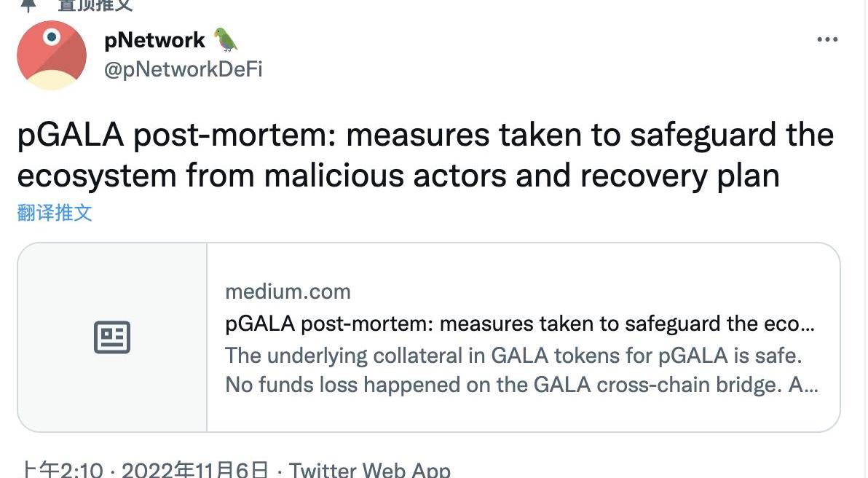Click 'The underlying collateral' card description line
The image size is (868, 478).
pos(513,356)
